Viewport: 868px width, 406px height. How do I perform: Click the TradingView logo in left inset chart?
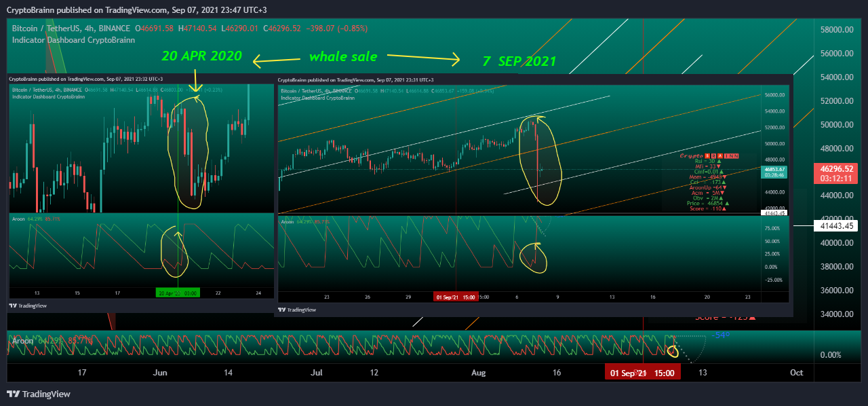pos(28,306)
